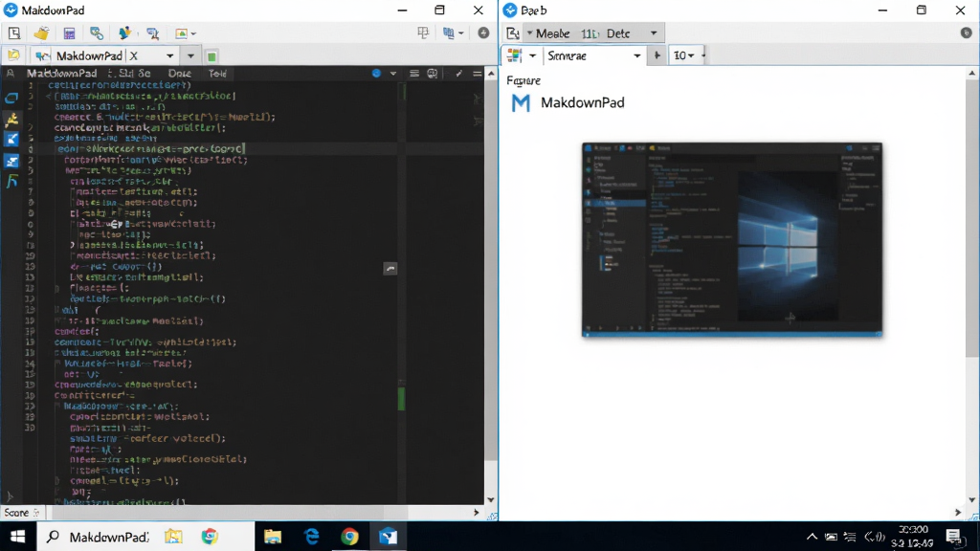Click the Done label in editor header
This screenshot has width=980, height=551.
click(179, 73)
